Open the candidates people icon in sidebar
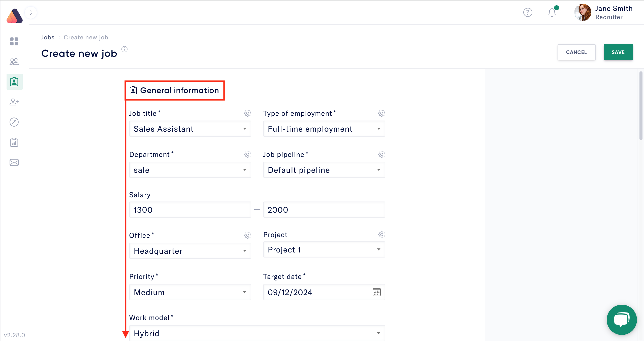This screenshot has height=341, width=644. point(14,62)
